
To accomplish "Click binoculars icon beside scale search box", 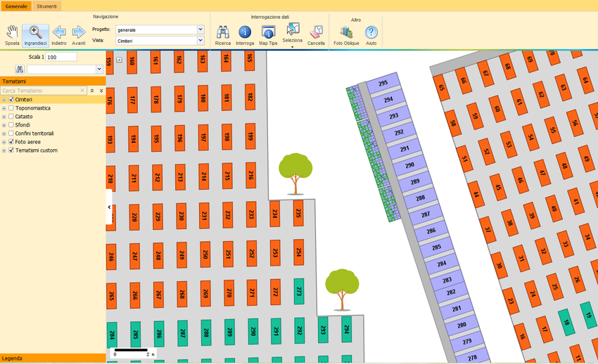I will [x=20, y=70].
